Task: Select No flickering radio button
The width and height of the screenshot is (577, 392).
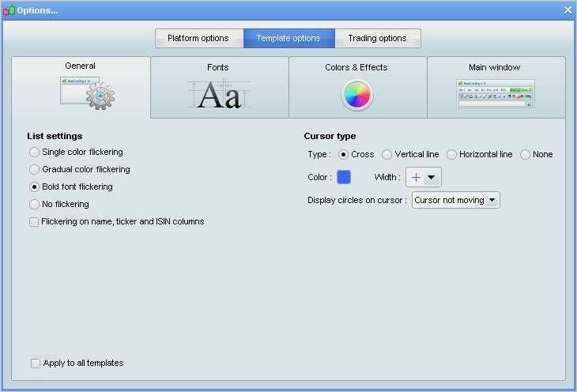Action: (x=34, y=204)
